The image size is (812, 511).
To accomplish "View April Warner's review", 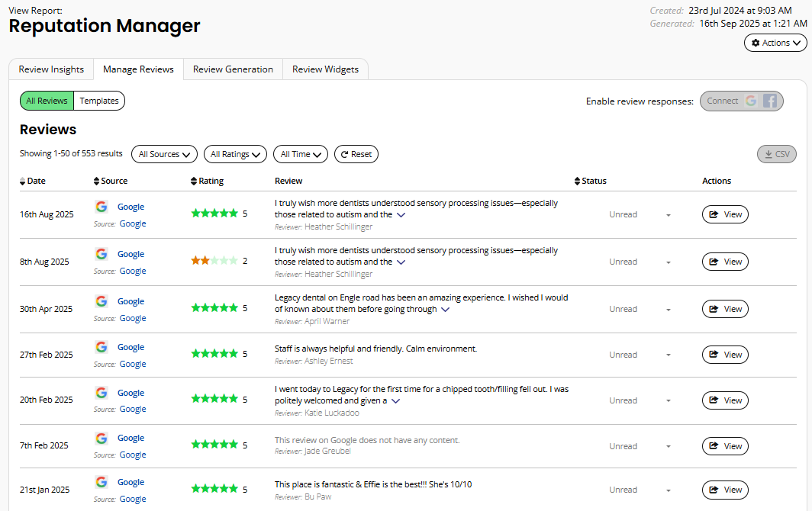I will [x=725, y=309].
